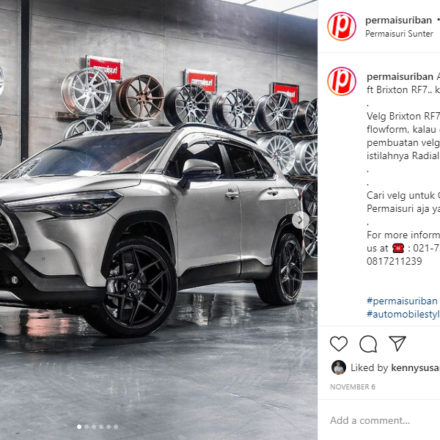440x440 pixels.
Task: Go to next photo with arrow
Action: point(300,220)
